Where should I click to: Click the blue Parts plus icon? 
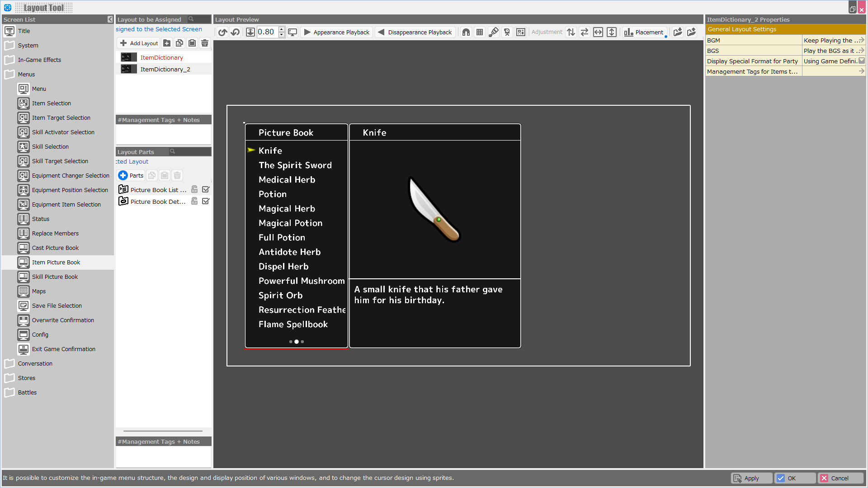[123, 175]
